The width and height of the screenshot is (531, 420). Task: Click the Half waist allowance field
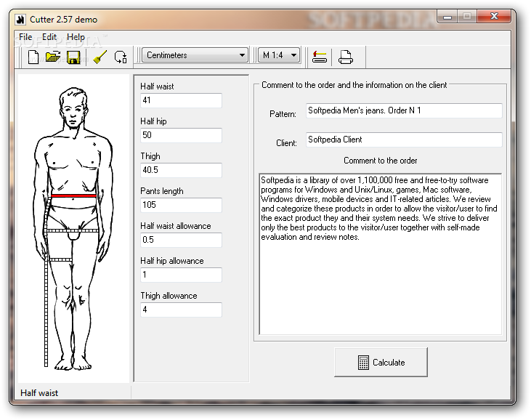(181, 240)
